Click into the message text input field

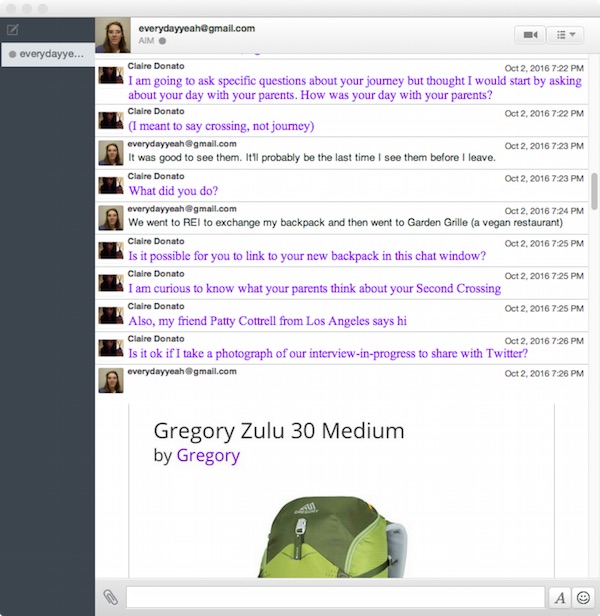click(x=335, y=597)
